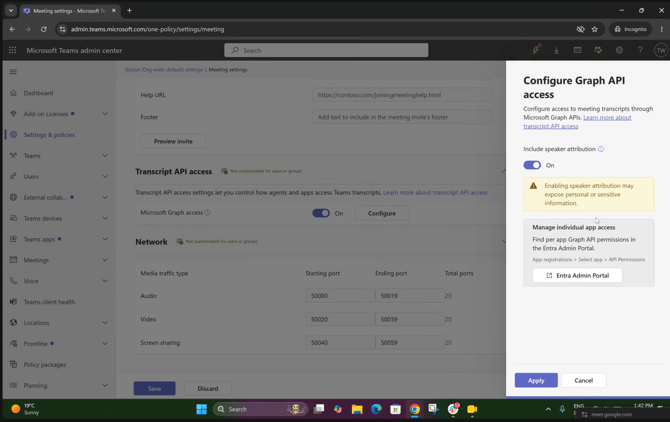Turn off Include speaker attribution toggle
This screenshot has height=422, width=670.
[532, 165]
